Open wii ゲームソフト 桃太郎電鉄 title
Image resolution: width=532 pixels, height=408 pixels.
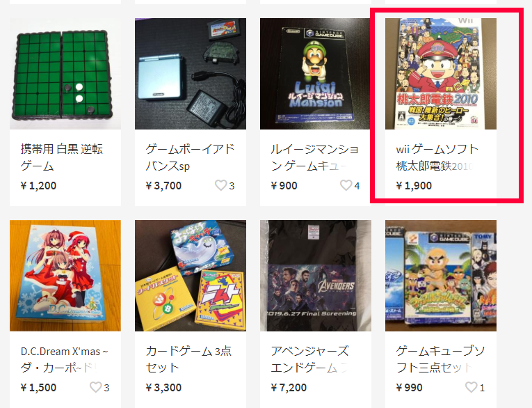(x=437, y=157)
